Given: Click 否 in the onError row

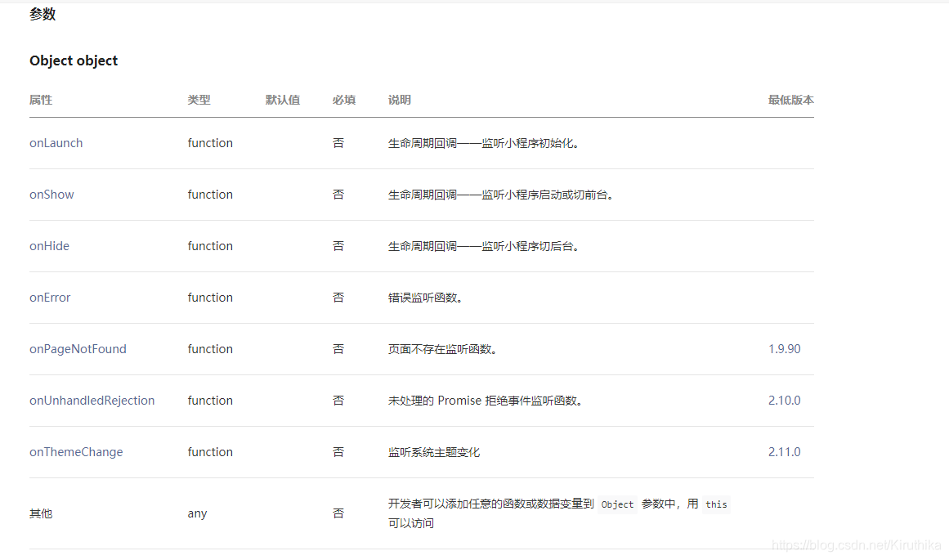Looking at the screenshot, I should pos(338,298).
